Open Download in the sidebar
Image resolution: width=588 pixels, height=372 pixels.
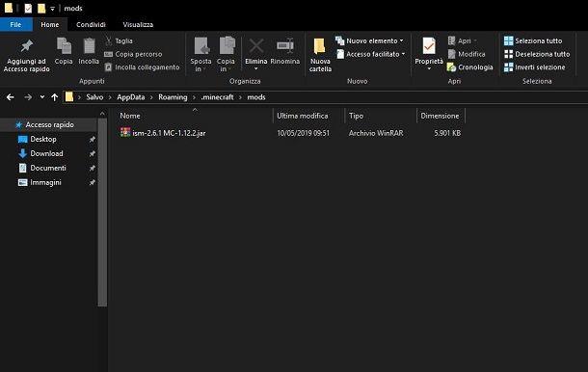click(x=46, y=153)
